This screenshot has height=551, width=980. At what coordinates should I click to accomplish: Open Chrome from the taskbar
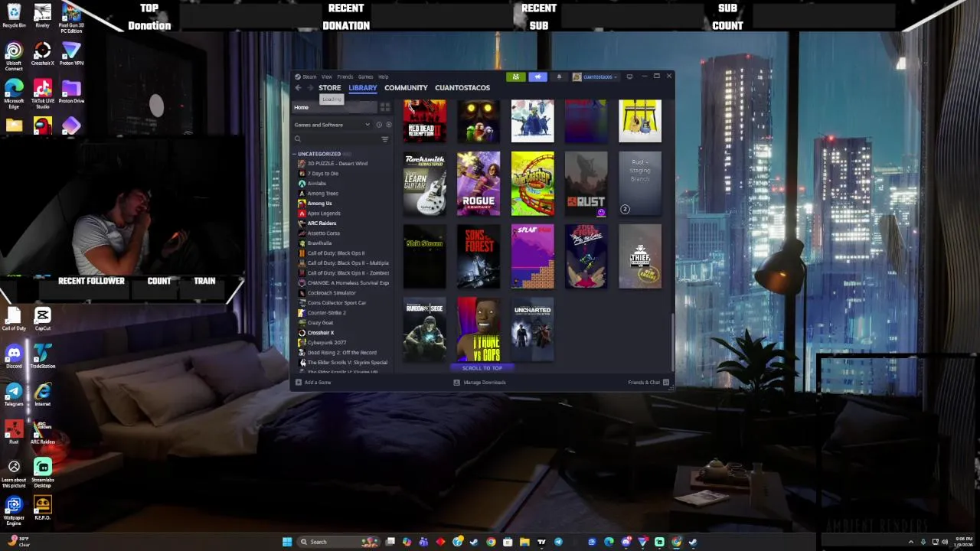point(491,542)
